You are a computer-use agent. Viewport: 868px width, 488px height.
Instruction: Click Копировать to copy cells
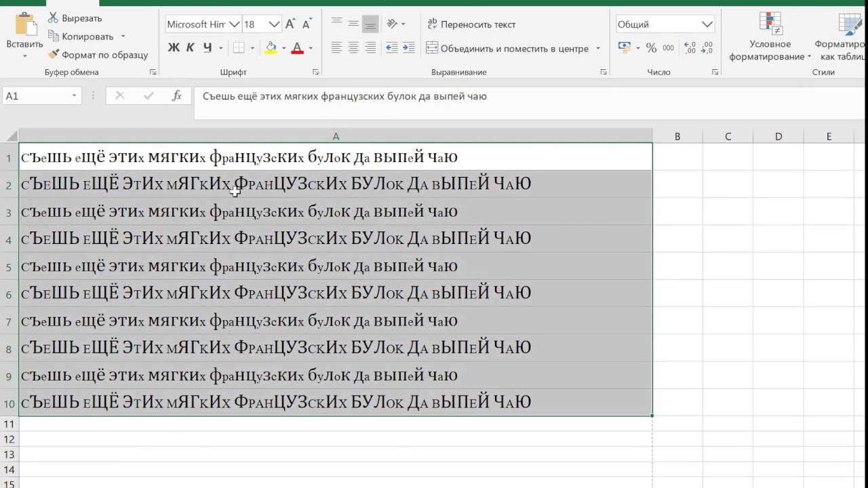coord(81,37)
